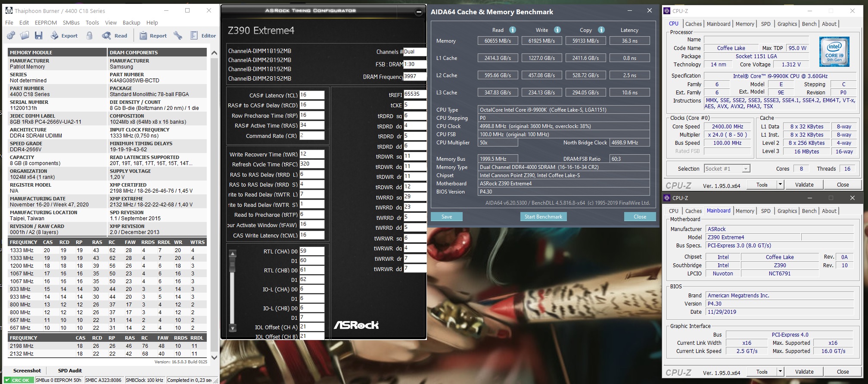Click the 2198 MHz XMP profile row
The width and height of the screenshot is (868, 384).
pyautogui.click(x=107, y=346)
